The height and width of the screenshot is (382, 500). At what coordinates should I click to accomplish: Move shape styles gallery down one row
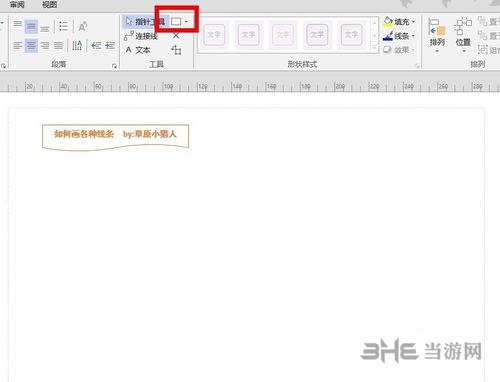tap(374, 35)
